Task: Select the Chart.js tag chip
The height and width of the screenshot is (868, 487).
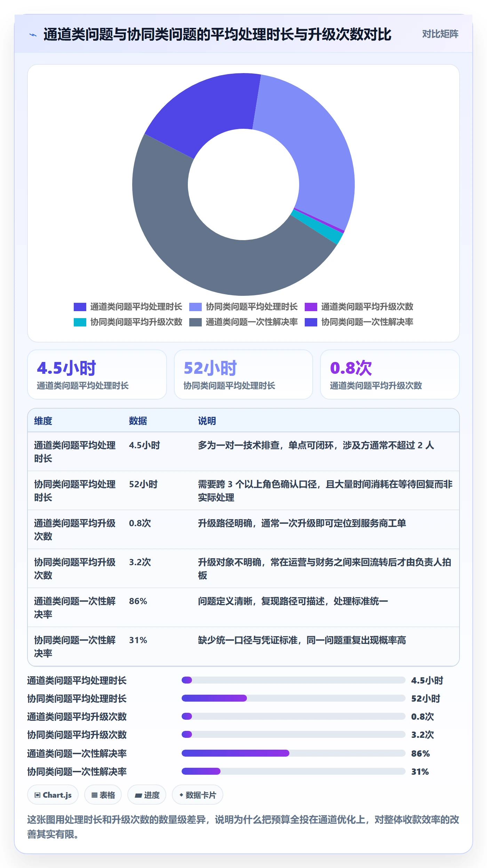Action: (53, 795)
